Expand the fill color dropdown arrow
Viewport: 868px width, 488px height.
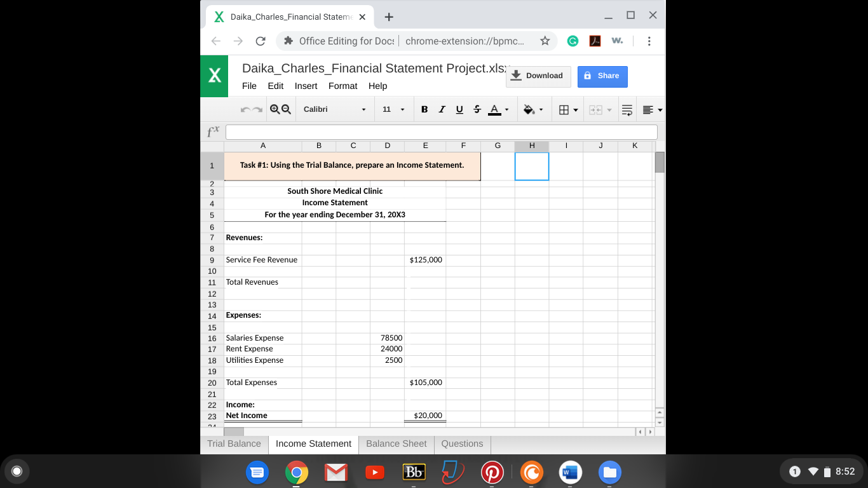[541, 110]
